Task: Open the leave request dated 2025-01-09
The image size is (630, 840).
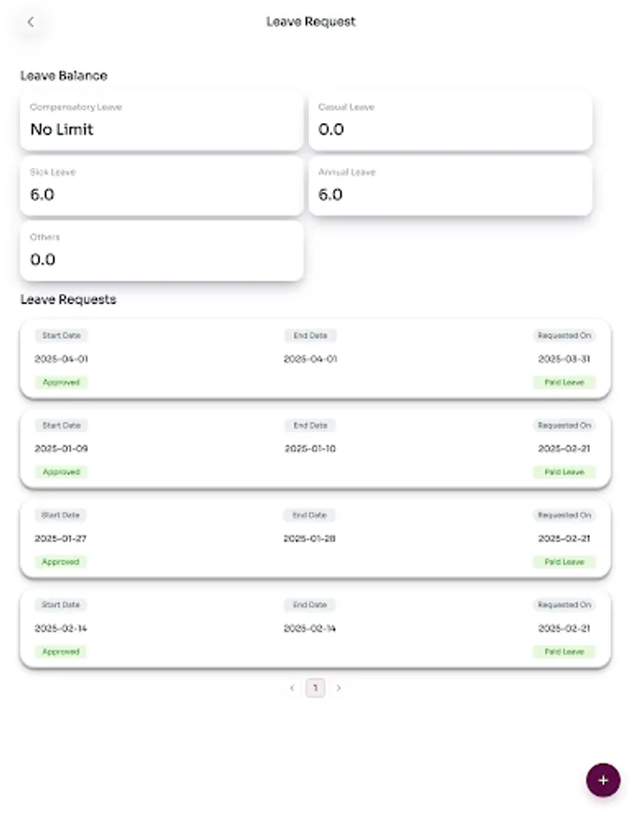Action: click(x=315, y=448)
